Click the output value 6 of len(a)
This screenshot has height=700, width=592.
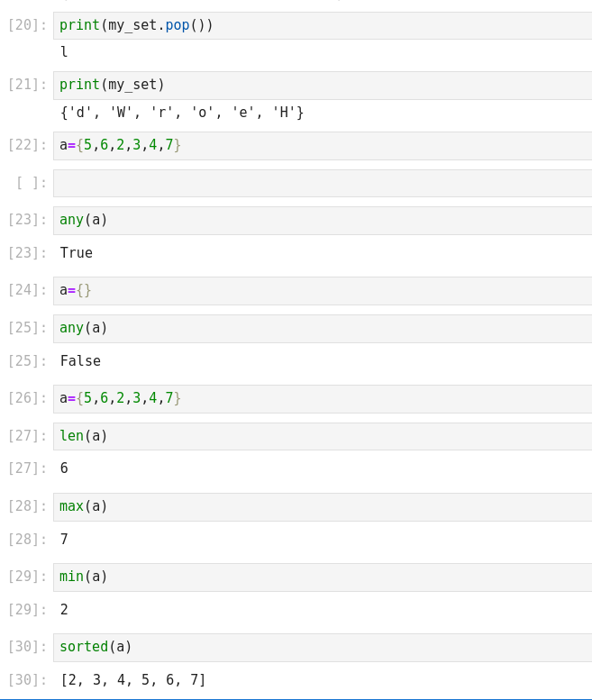pyautogui.click(x=64, y=468)
